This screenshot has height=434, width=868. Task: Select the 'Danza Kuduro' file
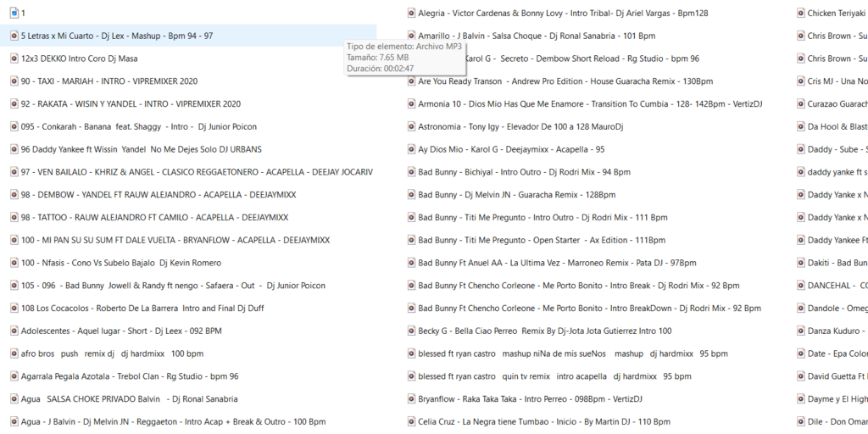pyautogui.click(x=837, y=331)
